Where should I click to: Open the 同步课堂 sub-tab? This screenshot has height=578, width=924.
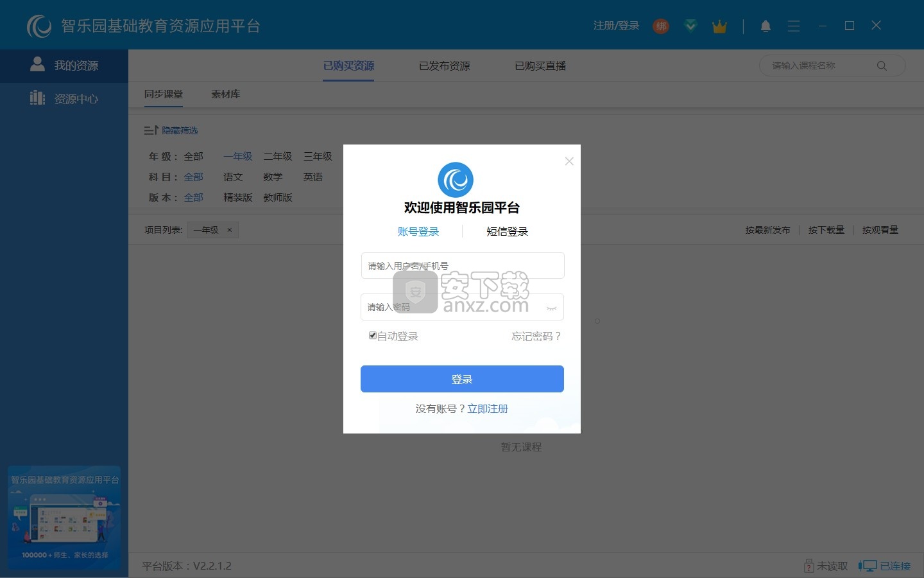[164, 94]
